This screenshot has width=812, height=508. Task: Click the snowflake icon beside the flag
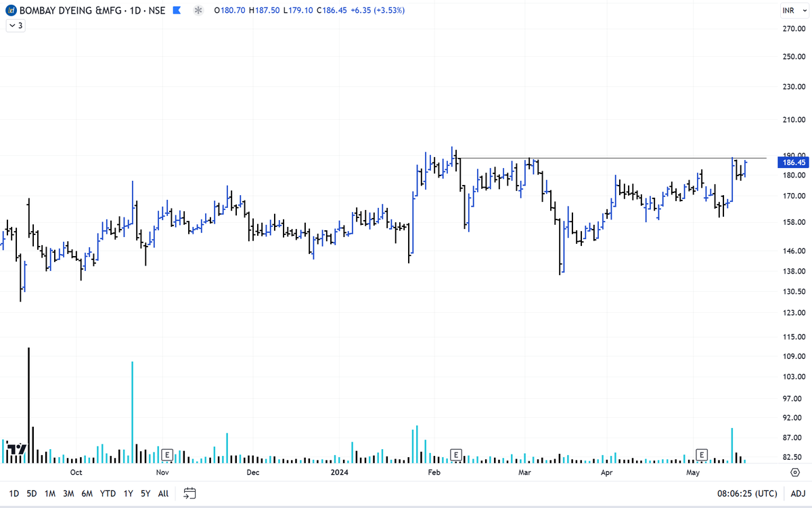coord(197,10)
